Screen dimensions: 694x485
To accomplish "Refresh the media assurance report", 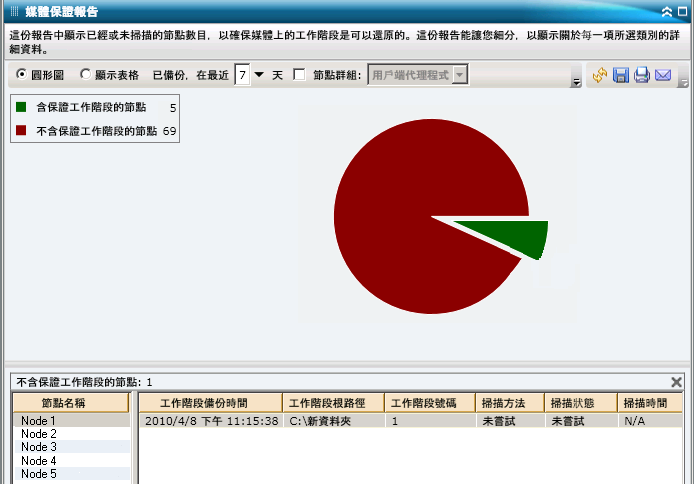I will click(600, 75).
